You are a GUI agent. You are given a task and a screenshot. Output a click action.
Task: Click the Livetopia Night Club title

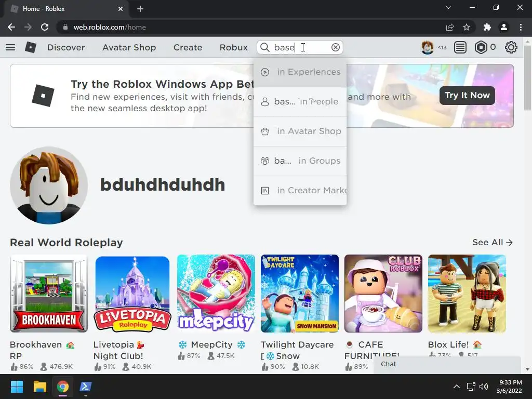point(119,350)
